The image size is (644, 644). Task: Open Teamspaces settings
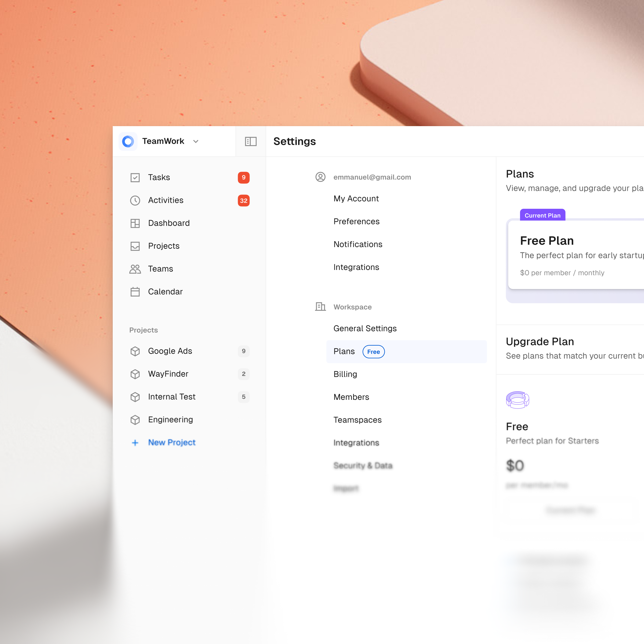(357, 420)
